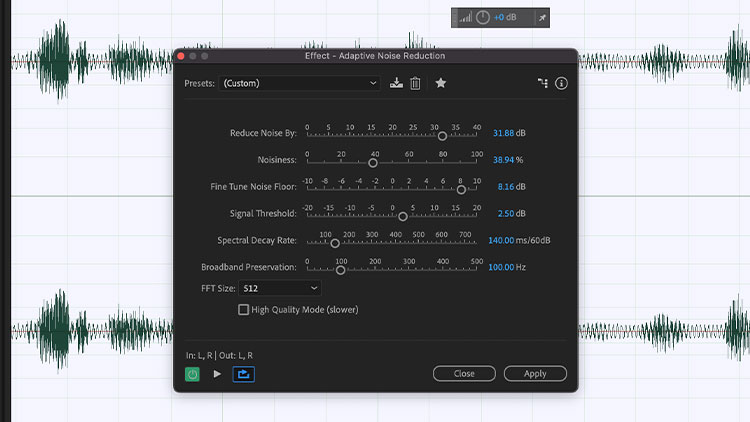Screen dimensions: 750x422
Task: Click the Apply button
Action: tap(535, 374)
